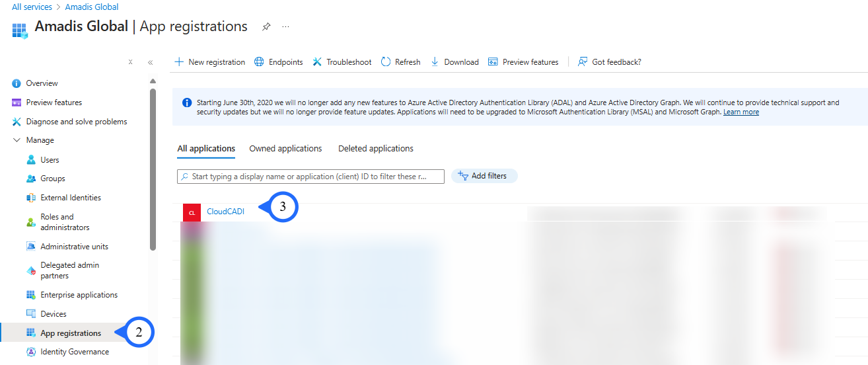Click the Refresh circular arrow icon

pyautogui.click(x=386, y=61)
